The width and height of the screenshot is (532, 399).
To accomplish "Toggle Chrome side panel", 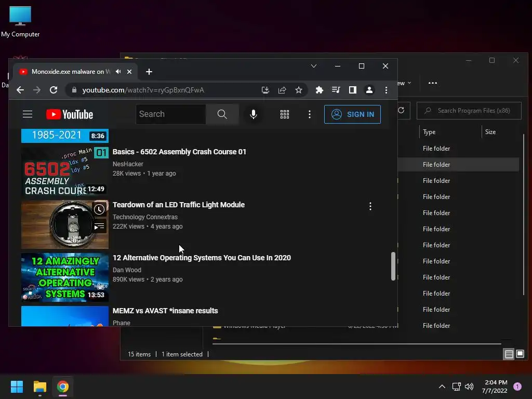I will [x=353, y=90].
